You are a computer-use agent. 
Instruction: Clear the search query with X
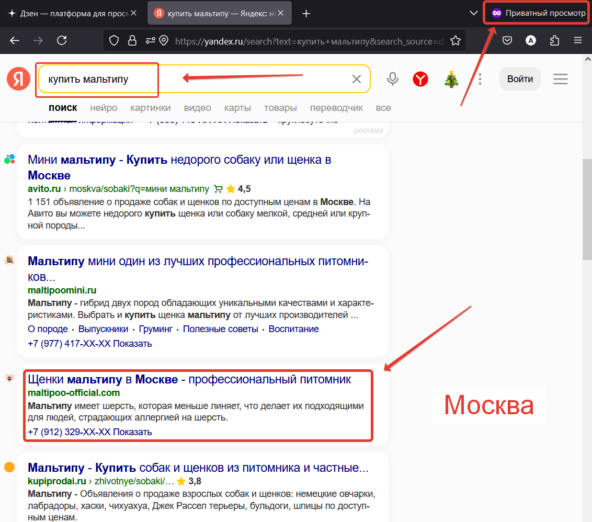[x=356, y=79]
